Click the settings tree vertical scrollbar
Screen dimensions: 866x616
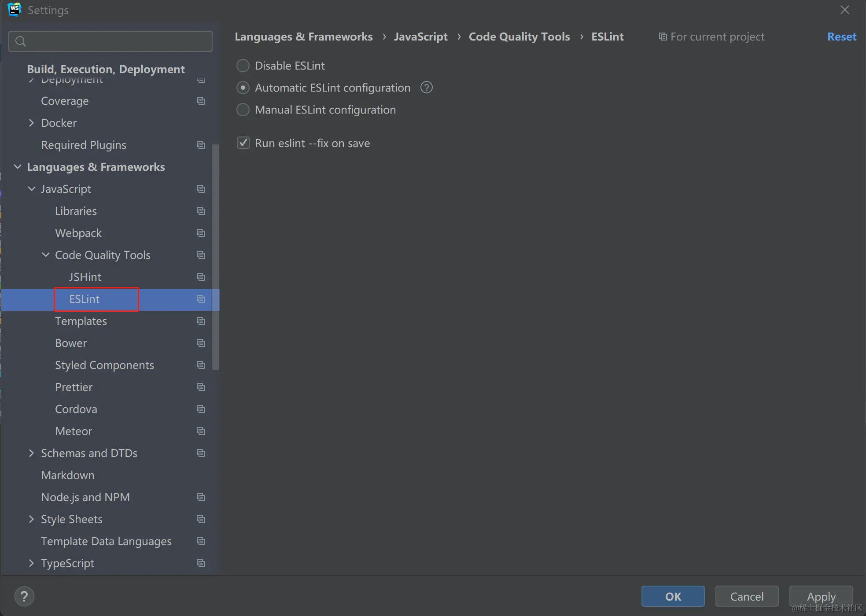pyautogui.click(x=215, y=257)
